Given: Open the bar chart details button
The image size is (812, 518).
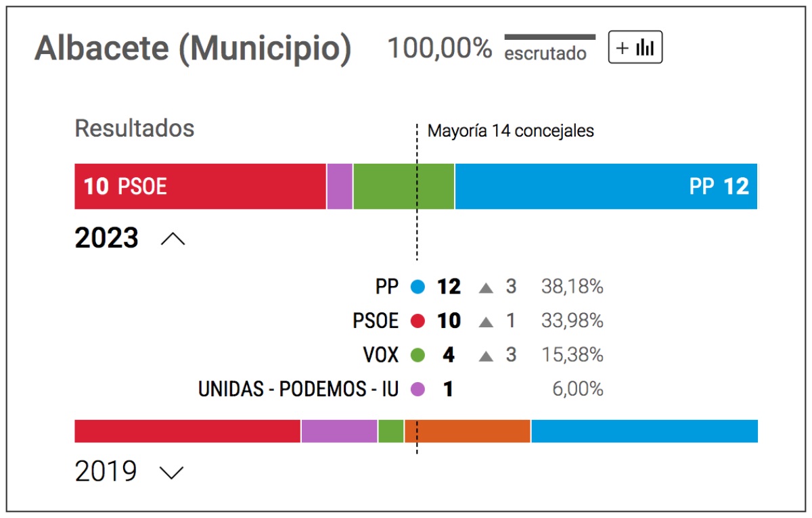Looking at the screenshot, I should [x=635, y=47].
